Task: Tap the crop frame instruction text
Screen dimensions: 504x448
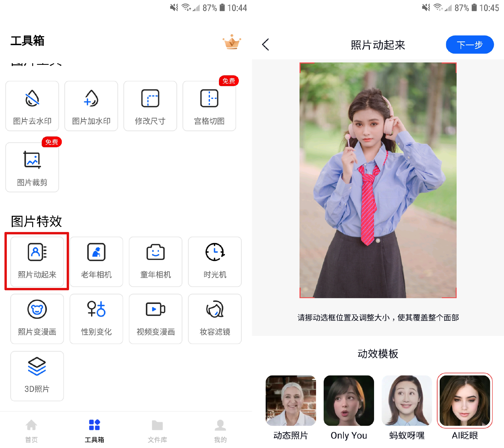Action: tap(378, 318)
